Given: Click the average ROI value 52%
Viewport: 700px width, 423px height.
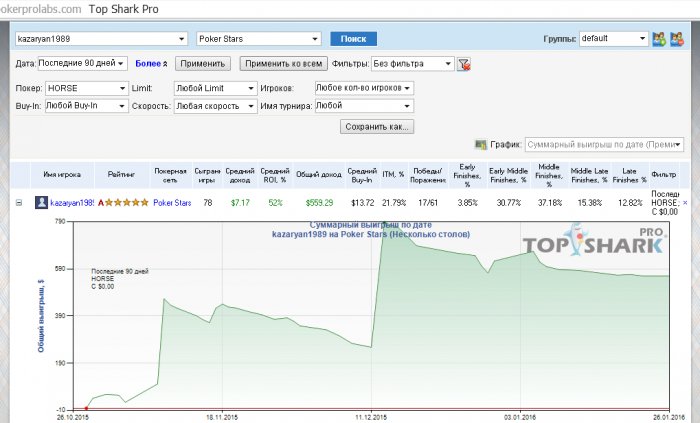Looking at the screenshot, I should (x=275, y=203).
